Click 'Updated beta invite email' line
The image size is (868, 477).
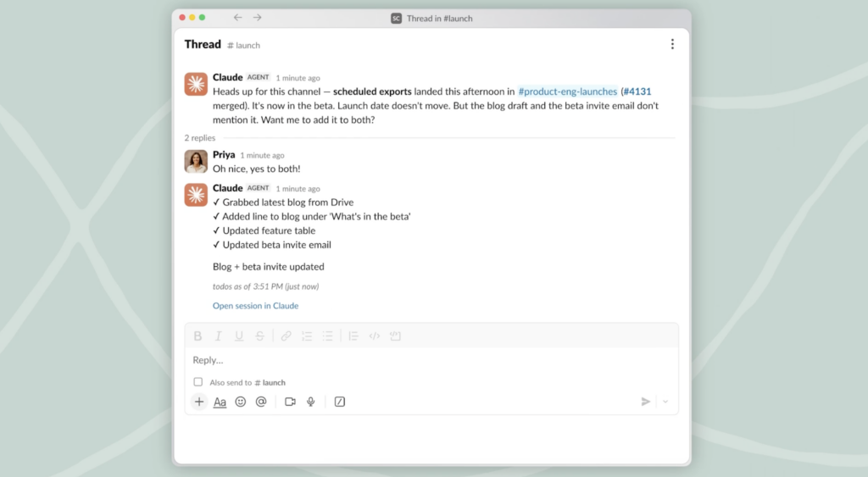272,245
